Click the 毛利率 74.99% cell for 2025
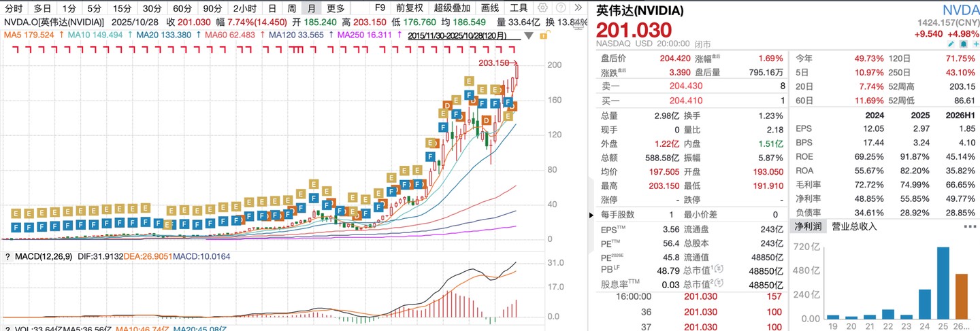This screenshot has height=331, width=980. pos(916,185)
